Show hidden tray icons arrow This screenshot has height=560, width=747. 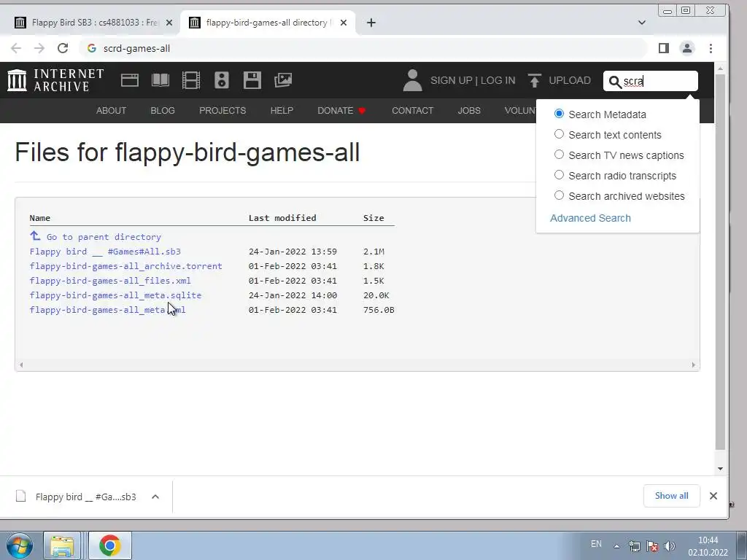pos(616,546)
